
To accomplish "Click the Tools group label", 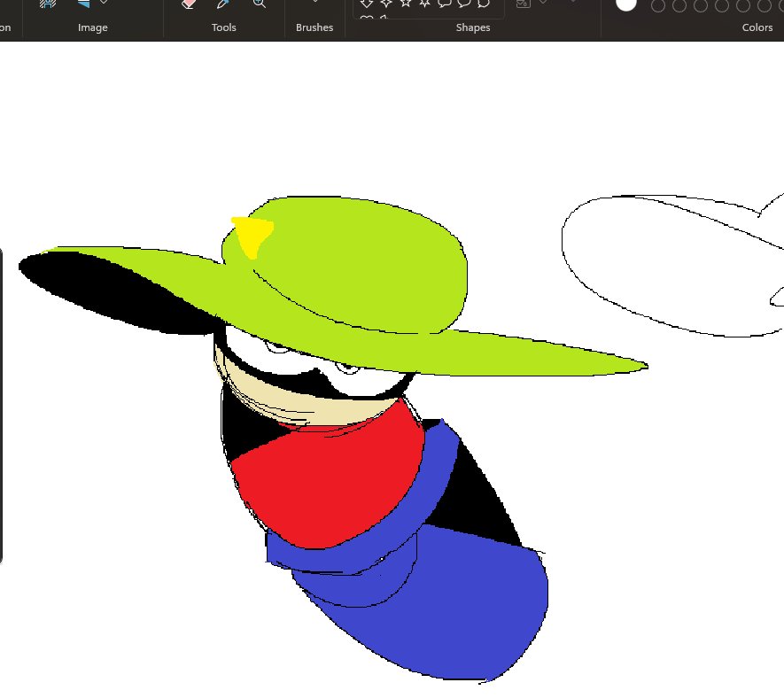I will point(223,27).
